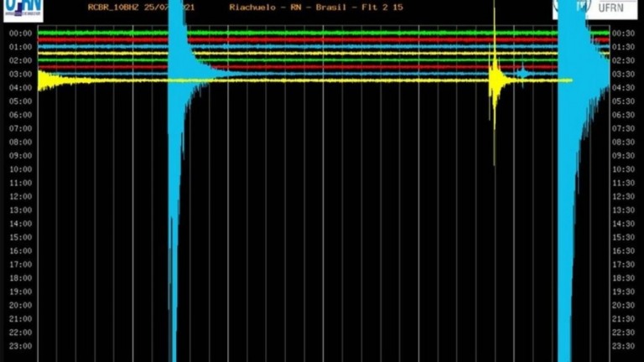Click the '03:30' time label
The image size is (644, 362).
(x=624, y=75)
